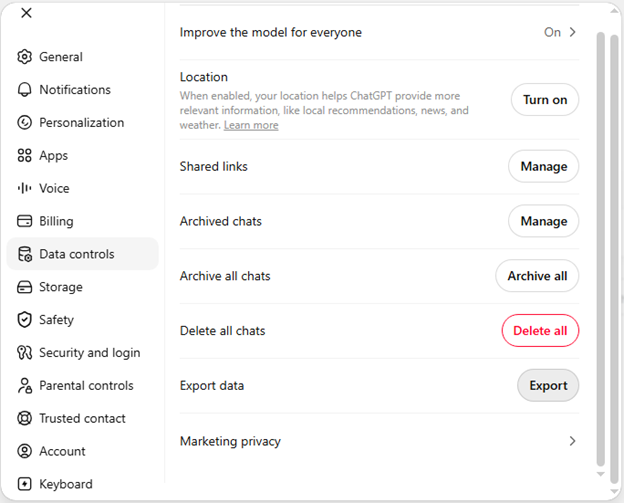Click the Parental controls person icon
Image resolution: width=624 pixels, height=503 pixels.
tap(24, 386)
